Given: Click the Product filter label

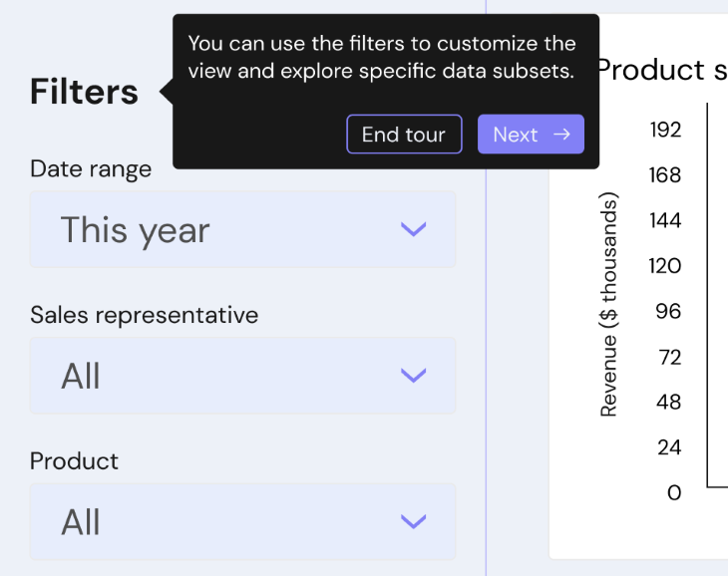Looking at the screenshot, I should pos(74,461).
